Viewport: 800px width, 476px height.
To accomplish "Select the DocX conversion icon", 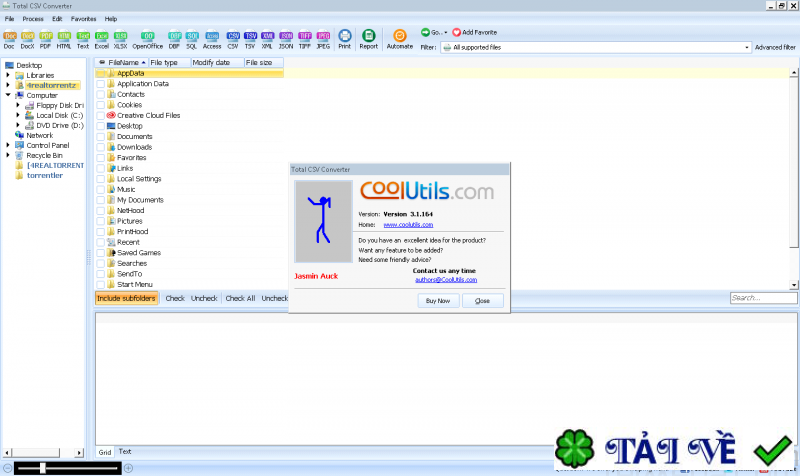I will coord(27,39).
